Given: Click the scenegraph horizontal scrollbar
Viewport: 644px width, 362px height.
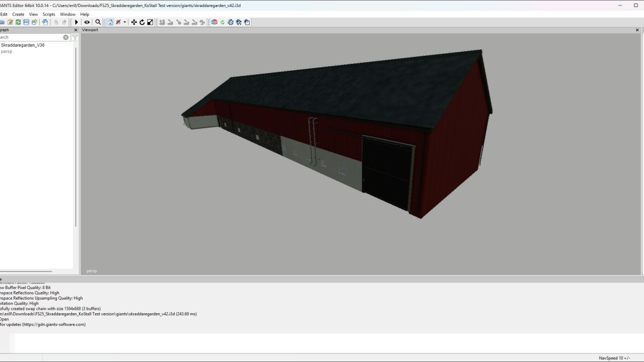Looking at the screenshot, I should click(25, 271).
